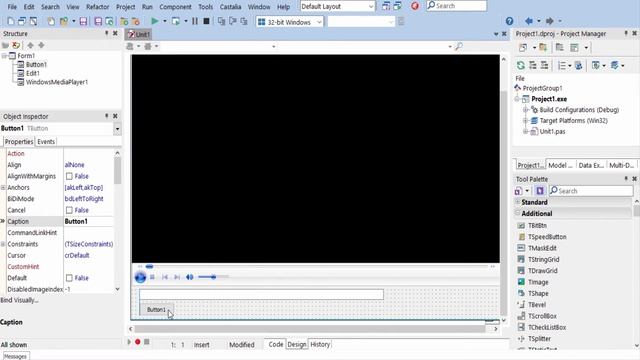Click the red notification icon next to layout
Viewport: 640px width, 360px height.
(415, 6)
